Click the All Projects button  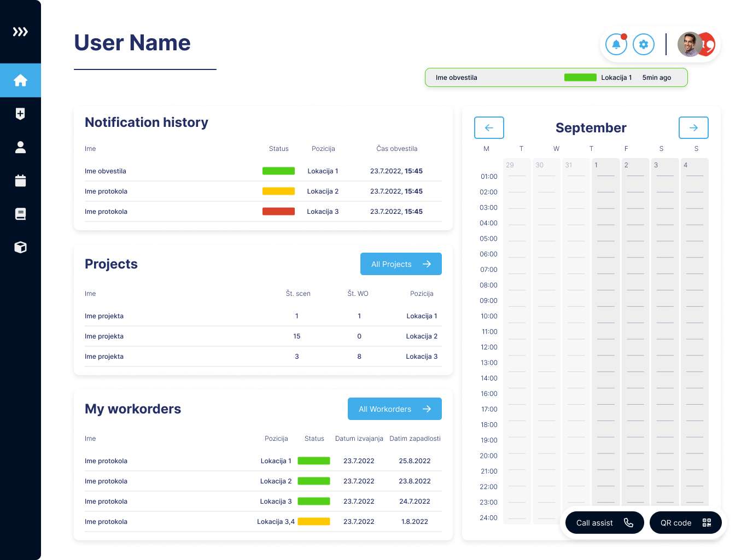[401, 264]
